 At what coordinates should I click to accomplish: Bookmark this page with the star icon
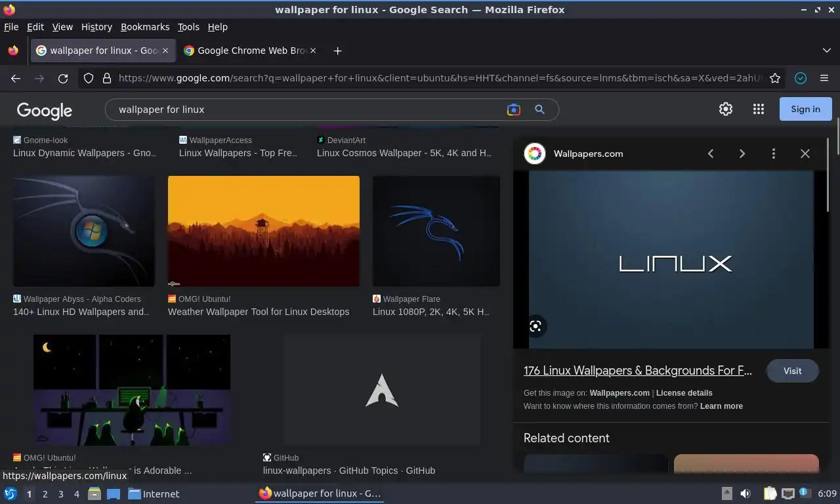[x=775, y=78]
